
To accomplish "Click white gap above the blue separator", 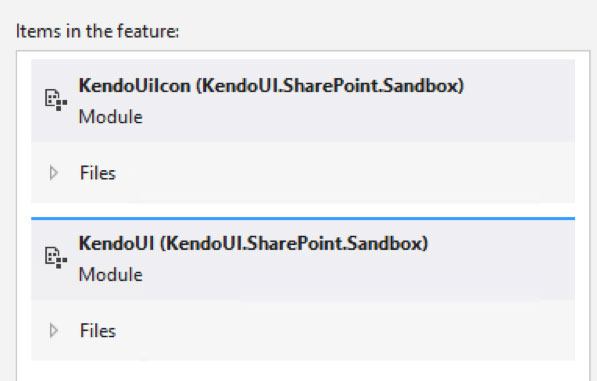I will pyautogui.click(x=303, y=209).
